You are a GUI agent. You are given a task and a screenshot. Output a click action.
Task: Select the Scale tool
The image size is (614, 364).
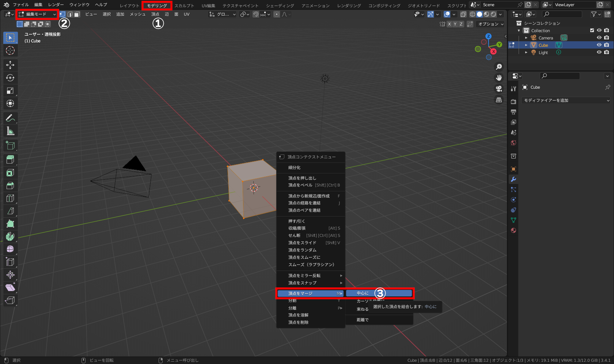pyautogui.click(x=10, y=91)
